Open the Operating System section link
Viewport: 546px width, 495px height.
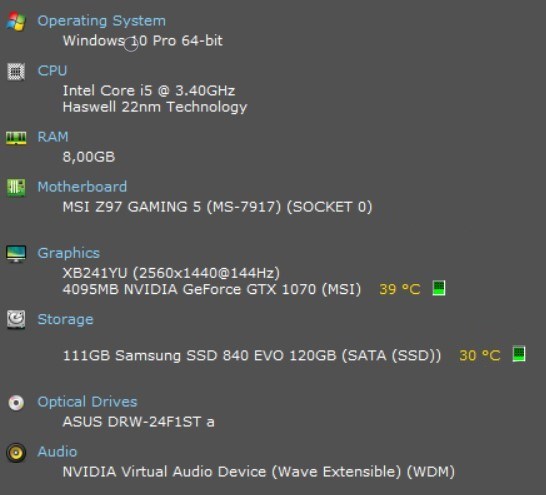click(x=101, y=21)
